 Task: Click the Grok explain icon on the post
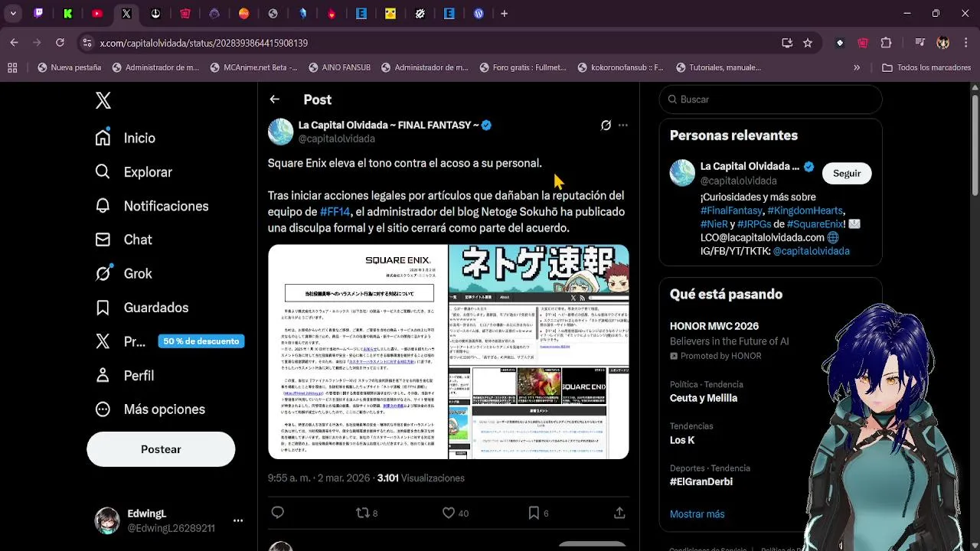pos(606,125)
